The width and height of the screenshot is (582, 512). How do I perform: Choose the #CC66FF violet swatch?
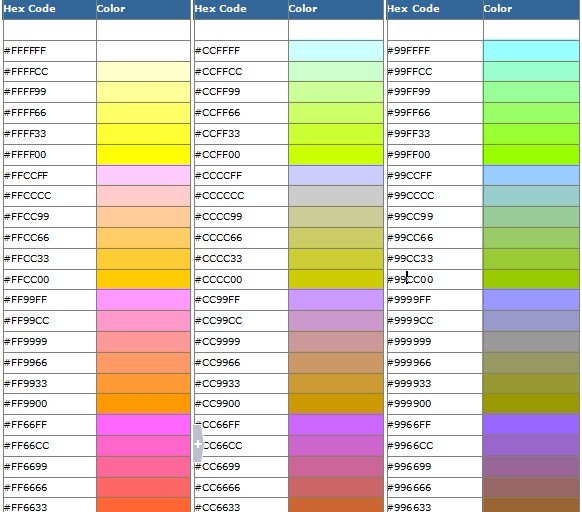coord(336,425)
